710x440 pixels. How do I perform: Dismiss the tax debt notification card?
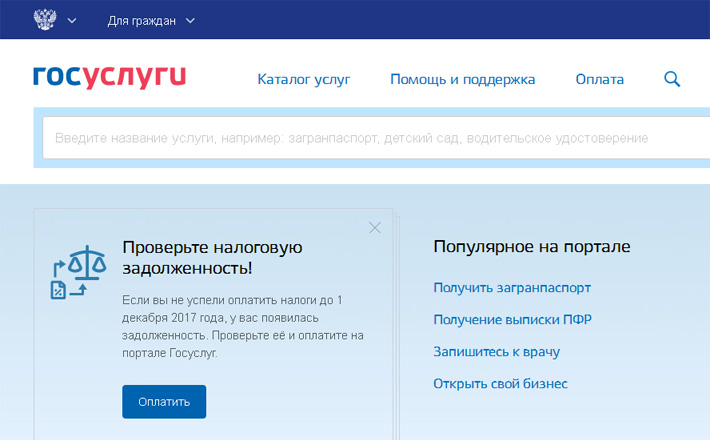tap(375, 228)
